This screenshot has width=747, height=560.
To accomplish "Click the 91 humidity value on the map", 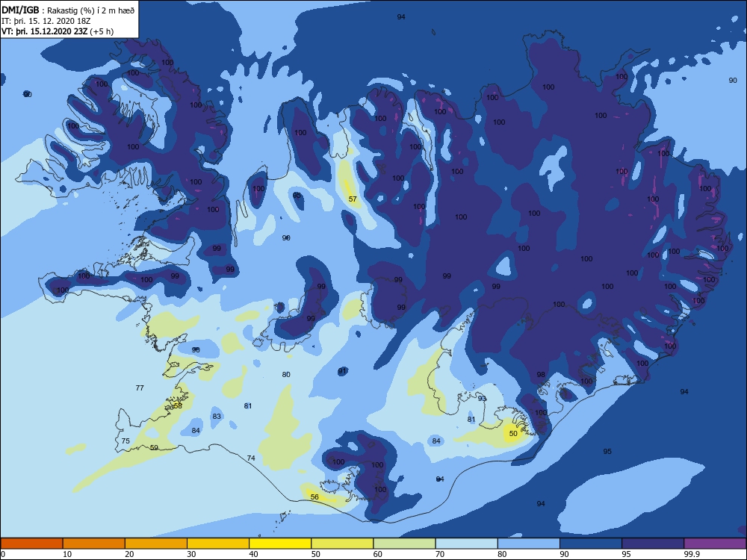I will pyautogui.click(x=343, y=371).
